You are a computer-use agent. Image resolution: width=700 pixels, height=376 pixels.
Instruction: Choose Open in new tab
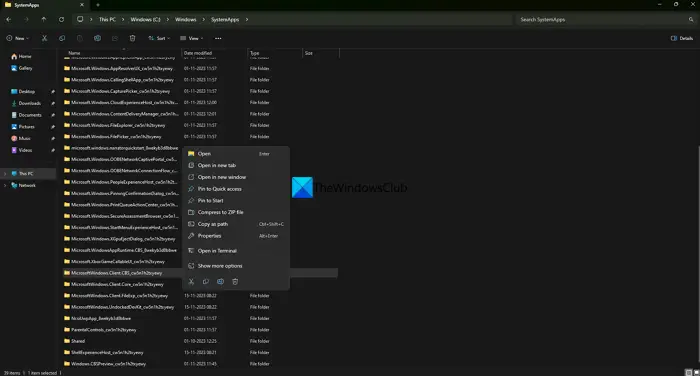(236, 165)
